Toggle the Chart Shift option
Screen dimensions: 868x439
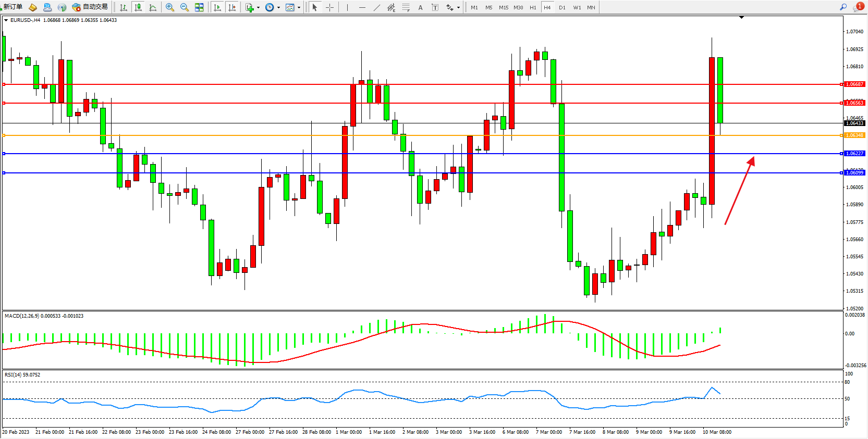[232, 7]
